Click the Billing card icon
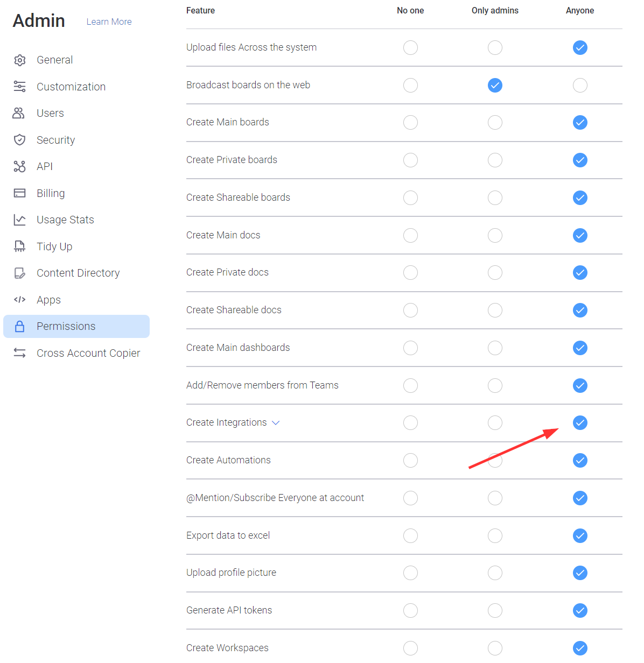 click(x=20, y=193)
